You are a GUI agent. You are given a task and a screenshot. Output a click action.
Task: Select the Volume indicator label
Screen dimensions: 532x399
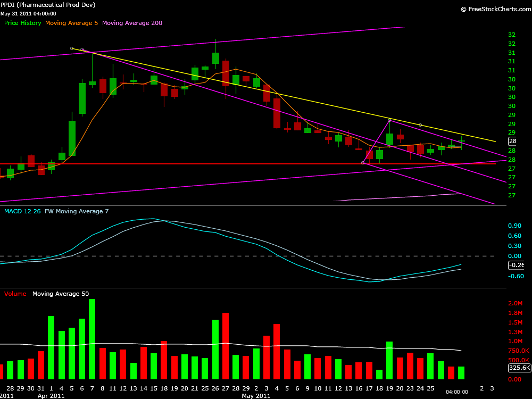tap(15, 294)
